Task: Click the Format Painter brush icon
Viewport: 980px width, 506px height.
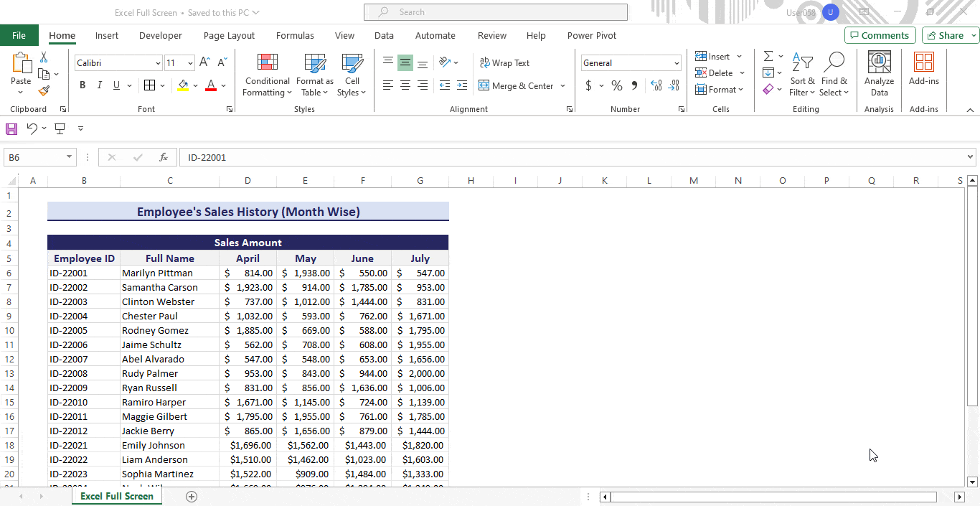Action: tap(44, 91)
